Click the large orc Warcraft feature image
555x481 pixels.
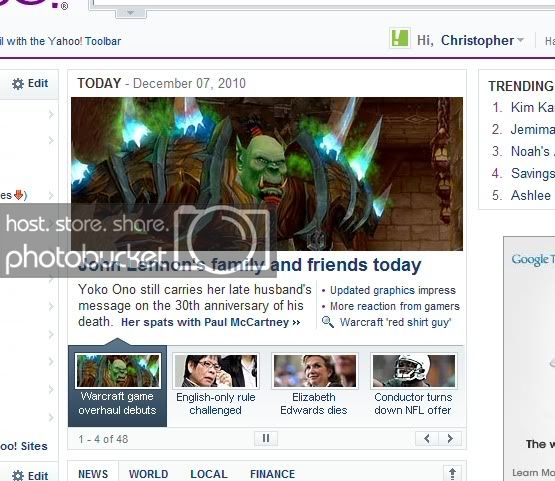coord(267,174)
